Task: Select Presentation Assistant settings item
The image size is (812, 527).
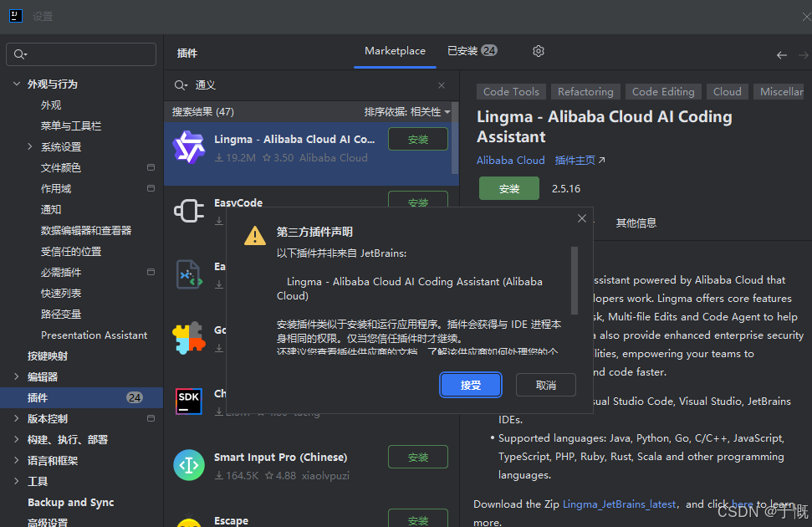Action: tap(94, 335)
